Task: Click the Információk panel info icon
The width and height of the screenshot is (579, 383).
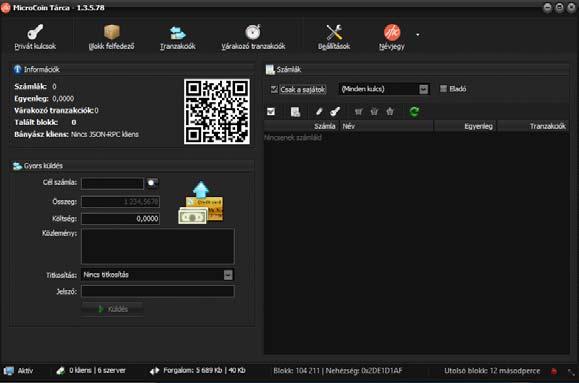Action: click(17, 69)
